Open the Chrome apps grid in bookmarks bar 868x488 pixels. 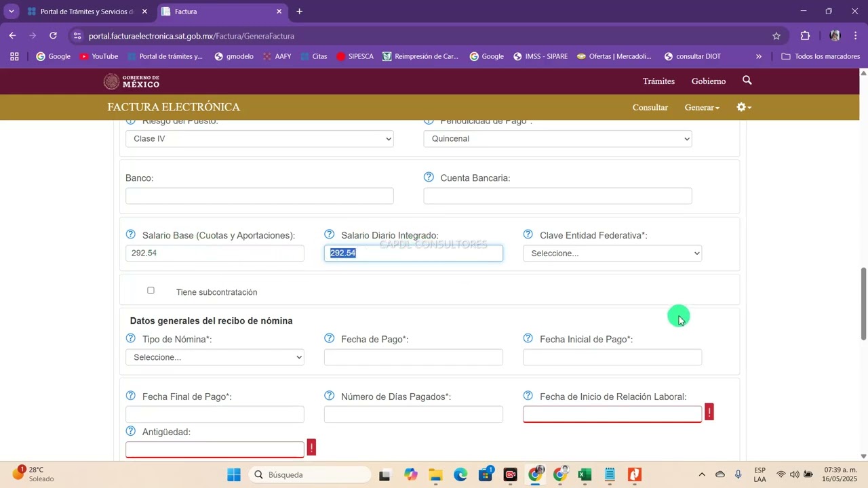pos(14,56)
